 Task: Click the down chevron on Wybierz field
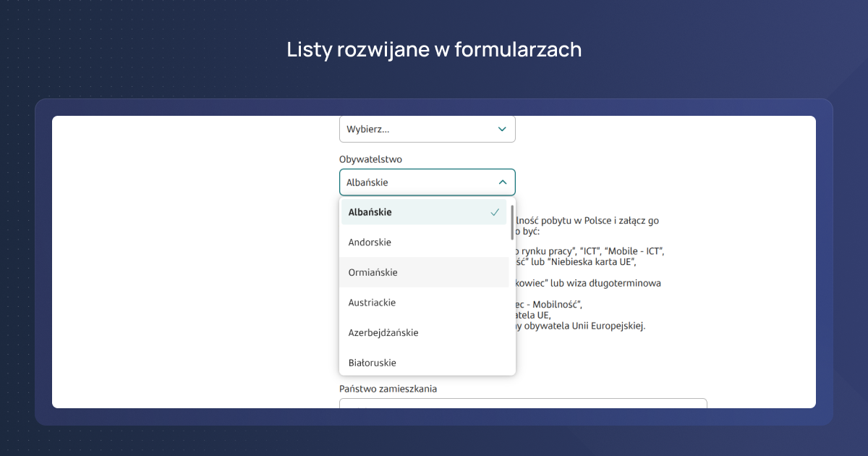pos(501,129)
